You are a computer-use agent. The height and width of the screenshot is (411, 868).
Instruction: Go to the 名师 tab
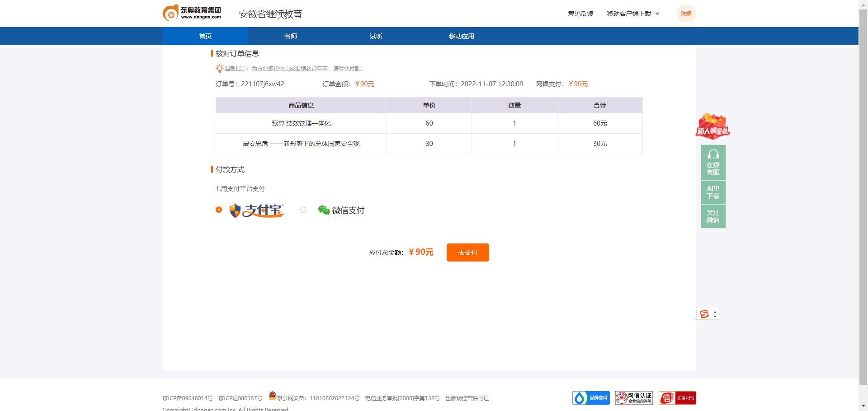(x=291, y=36)
